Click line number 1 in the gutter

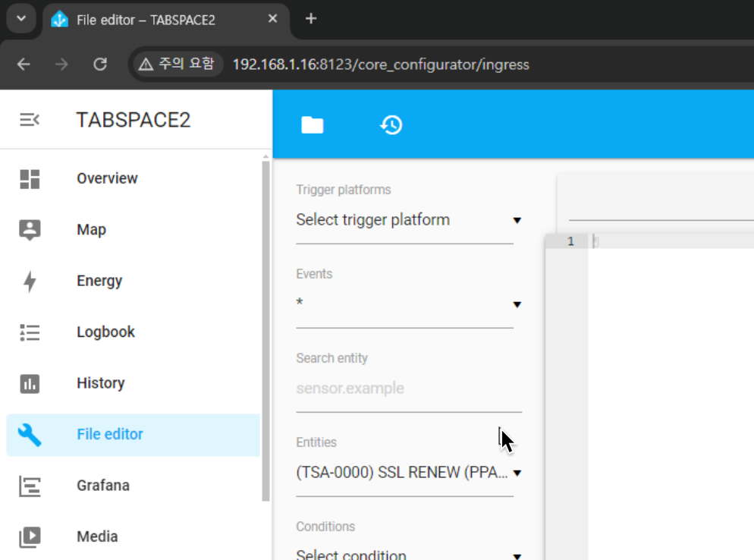pyautogui.click(x=570, y=241)
